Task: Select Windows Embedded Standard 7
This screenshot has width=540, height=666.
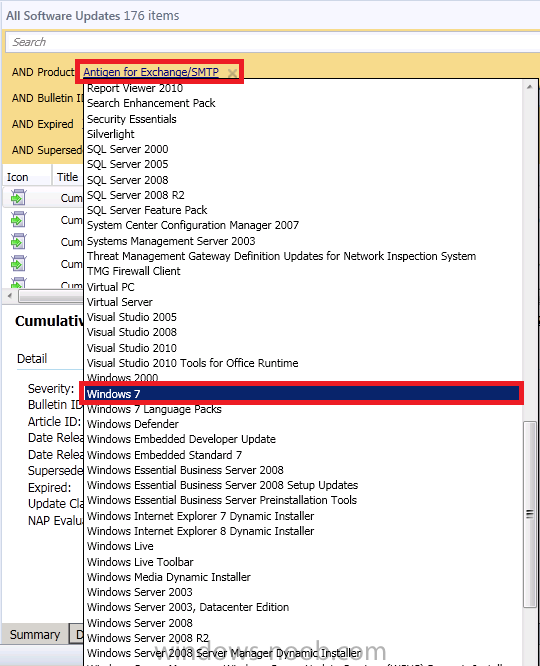Action: click(164, 455)
